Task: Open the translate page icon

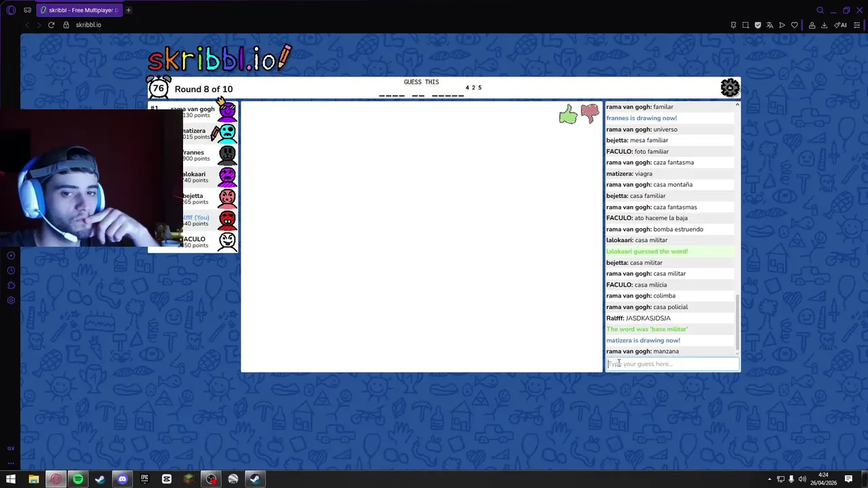Action: (x=770, y=25)
